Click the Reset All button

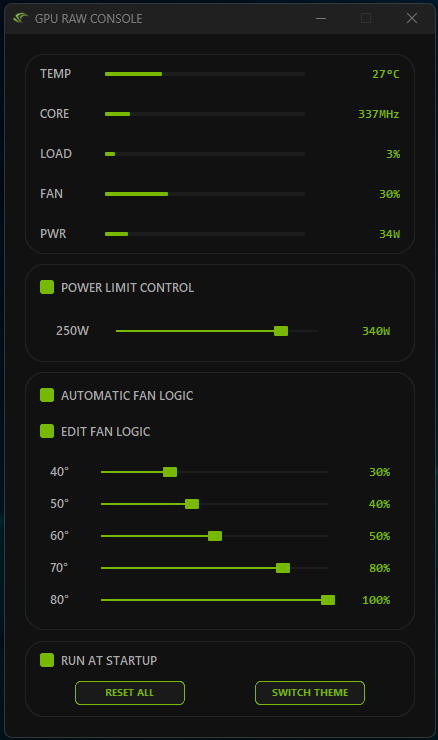pyautogui.click(x=130, y=693)
